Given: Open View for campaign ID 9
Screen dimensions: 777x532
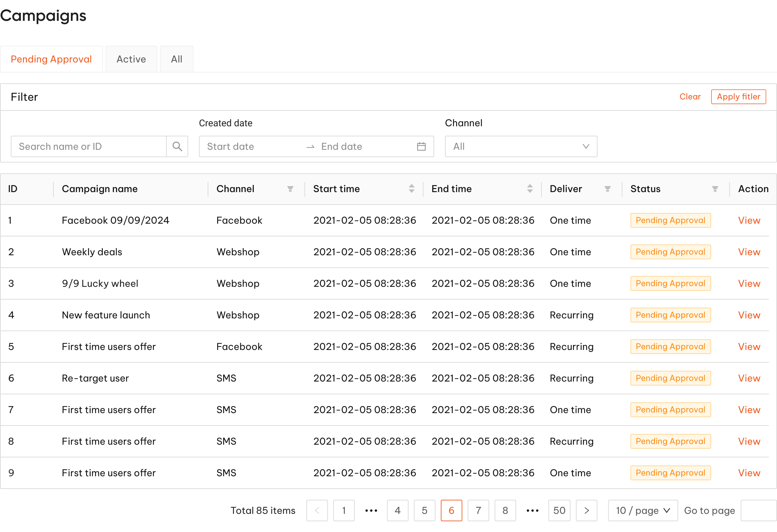Looking at the screenshot, I should [x=749, y=473].
